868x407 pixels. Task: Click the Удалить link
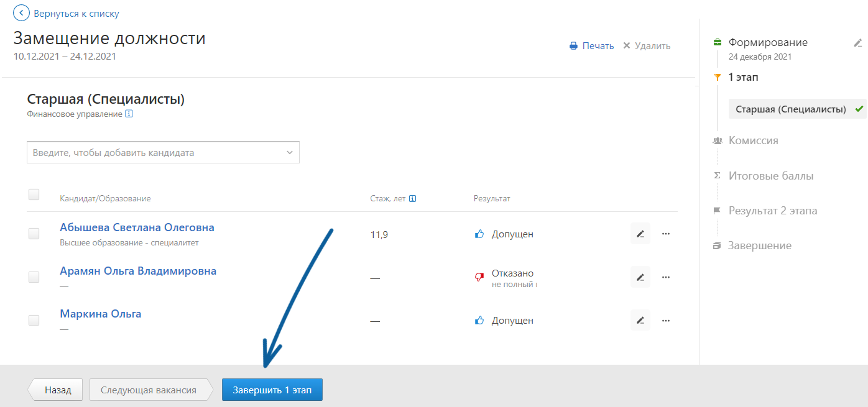pyautogui.click(x=652, y=46)
